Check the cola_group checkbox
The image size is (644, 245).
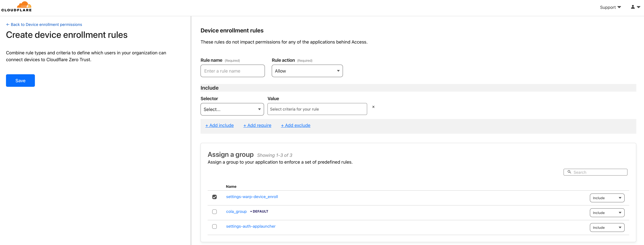214,212
